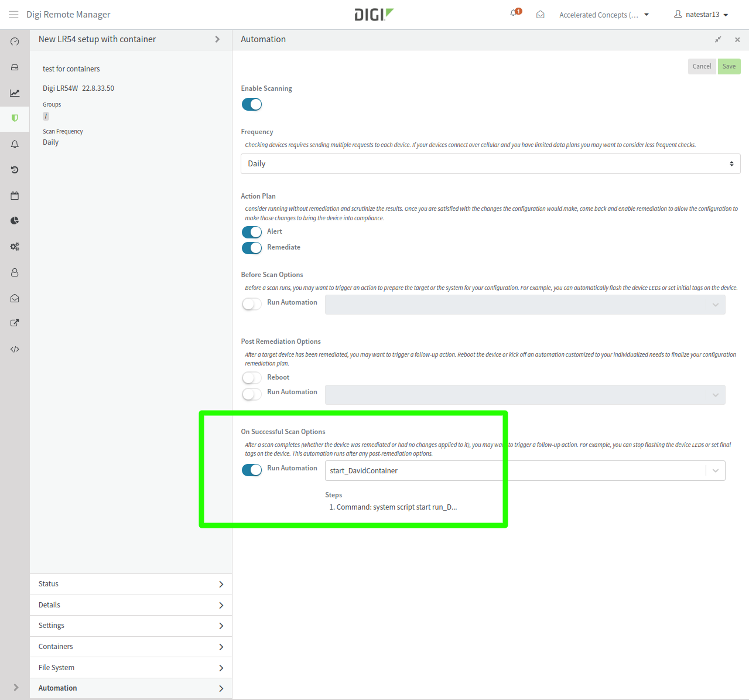Viewport: 749px width, 700px height.
Task: Open the calendar schedules icon in the sidebar
Action: pyautogui.click(x=15, y=196)
